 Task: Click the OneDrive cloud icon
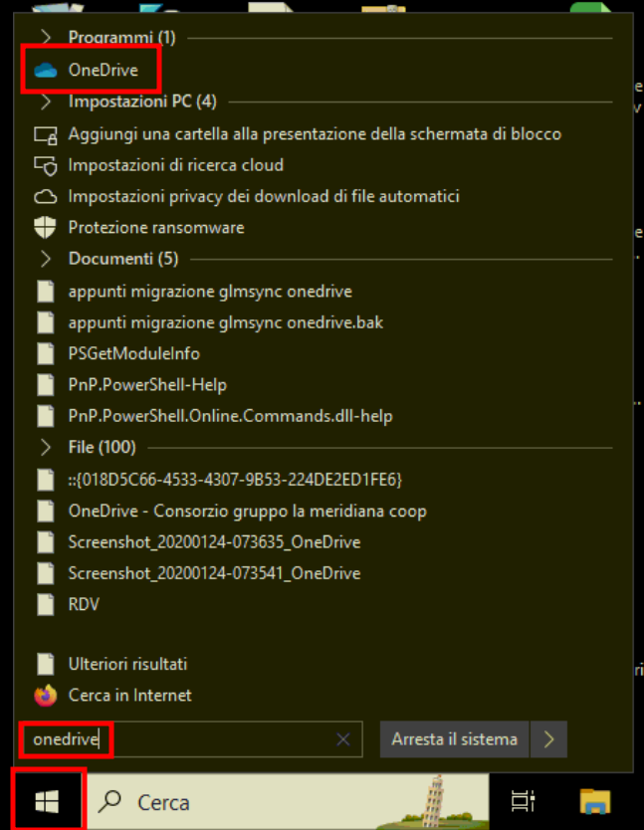click(46, 70)
